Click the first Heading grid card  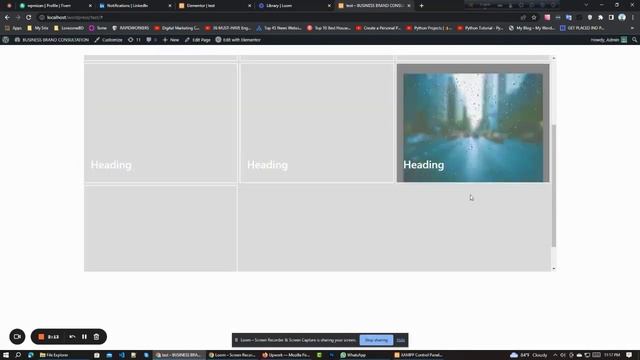tap(160, 123)
